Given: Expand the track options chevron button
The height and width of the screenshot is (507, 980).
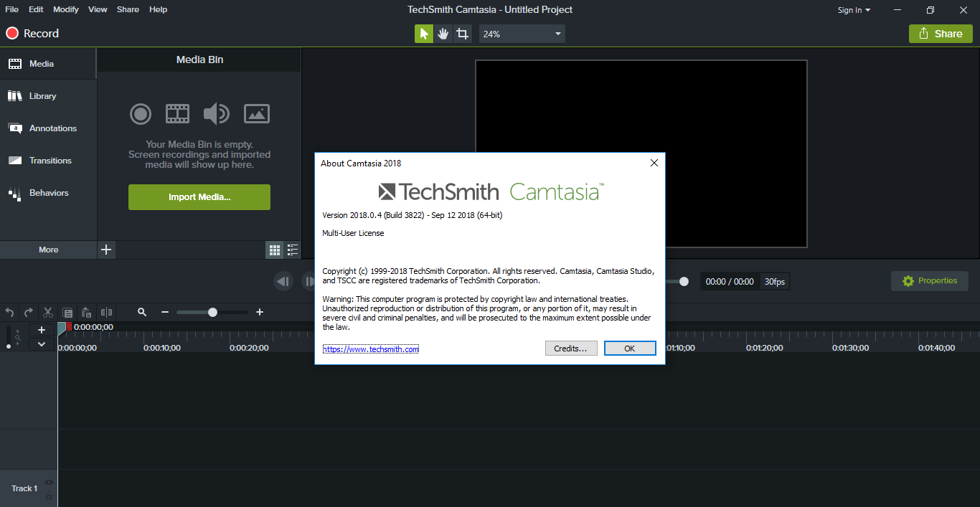Looking at the screenshot, I should (42, 344).
